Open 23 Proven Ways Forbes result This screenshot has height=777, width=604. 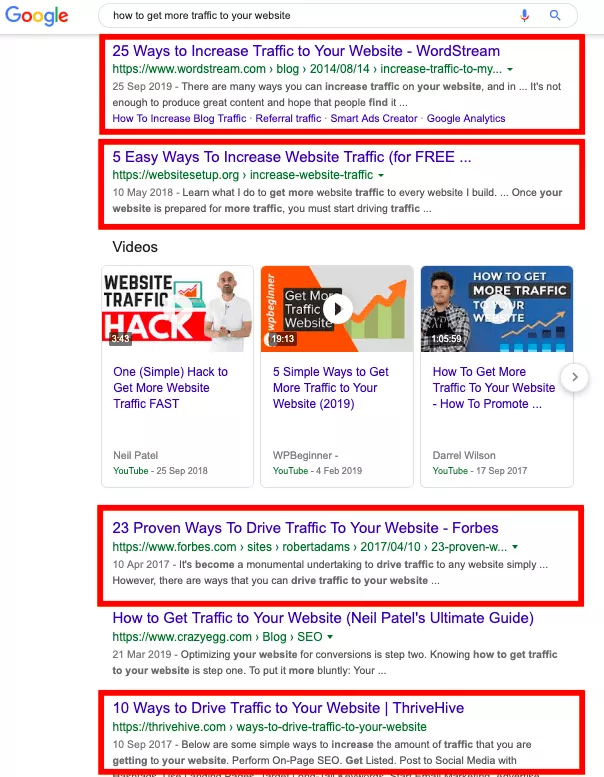305,528
